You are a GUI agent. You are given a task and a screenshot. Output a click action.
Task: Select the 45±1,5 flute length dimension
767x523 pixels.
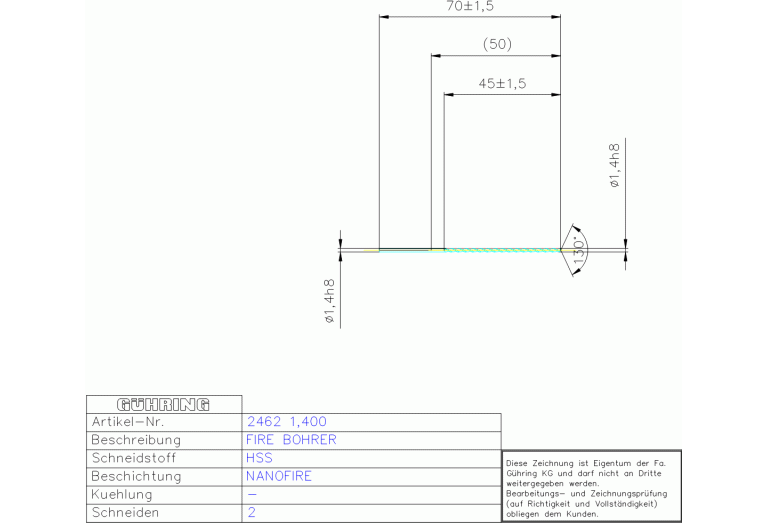click(502, 83)
